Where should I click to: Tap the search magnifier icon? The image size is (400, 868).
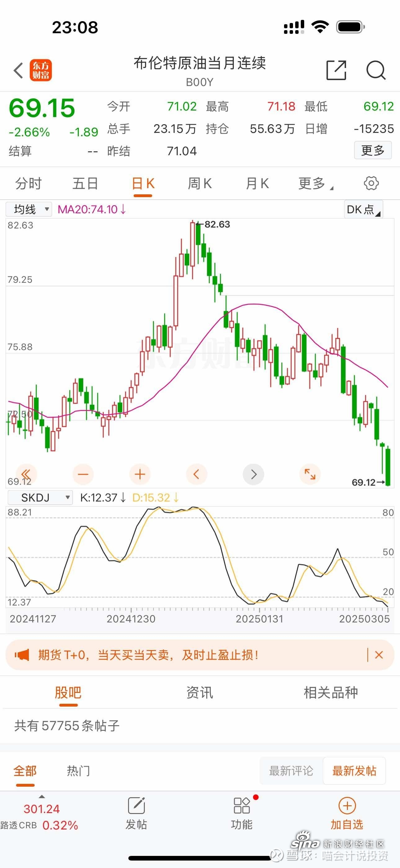point(376,70)
